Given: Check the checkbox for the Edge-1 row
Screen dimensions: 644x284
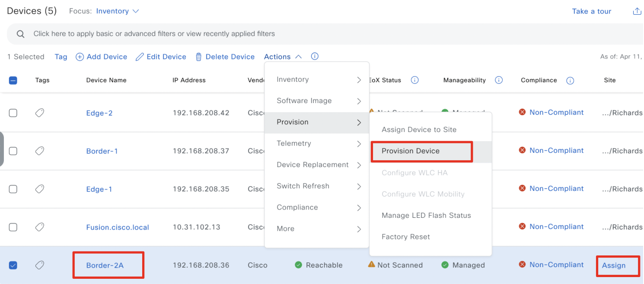Looking at the screenshot, I should pyautogui.click(x=13, y=189).
